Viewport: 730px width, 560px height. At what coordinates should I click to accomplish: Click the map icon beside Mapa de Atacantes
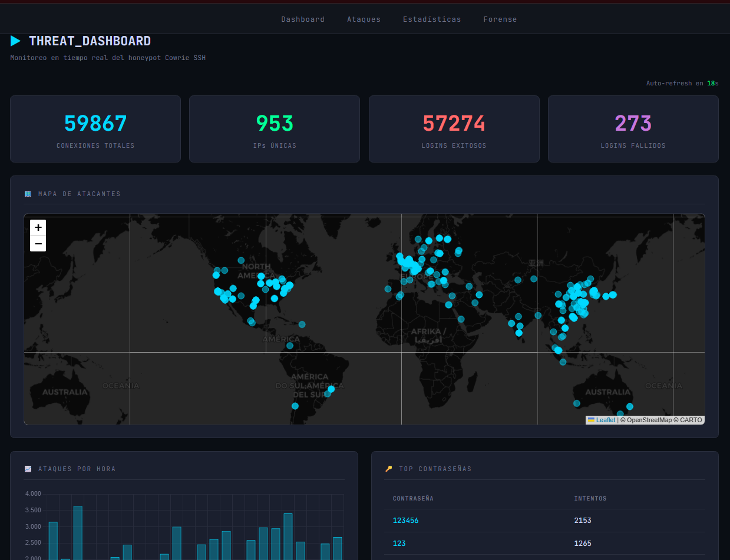click(28, 194)
